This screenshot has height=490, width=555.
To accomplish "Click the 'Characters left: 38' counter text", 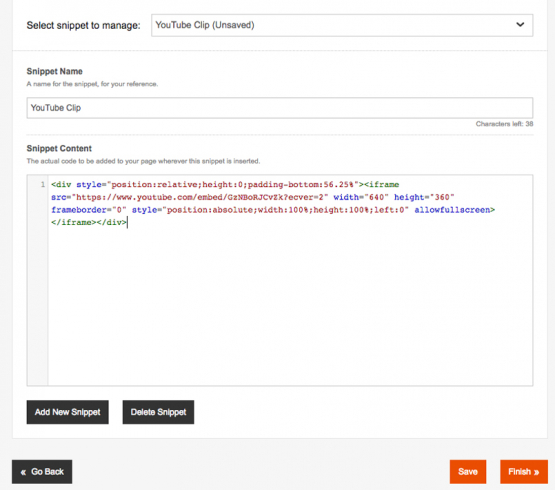I will pyautogui.click(x=504, y=124).
